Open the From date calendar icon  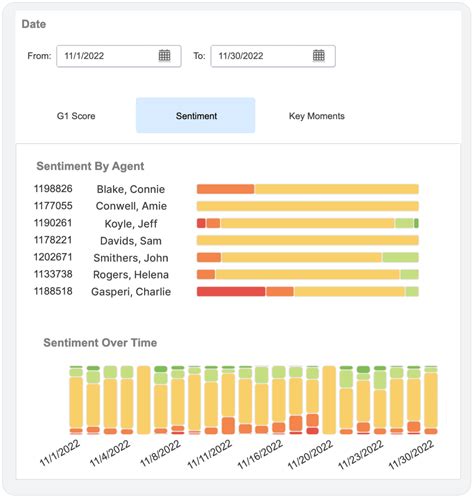(164, 55)
